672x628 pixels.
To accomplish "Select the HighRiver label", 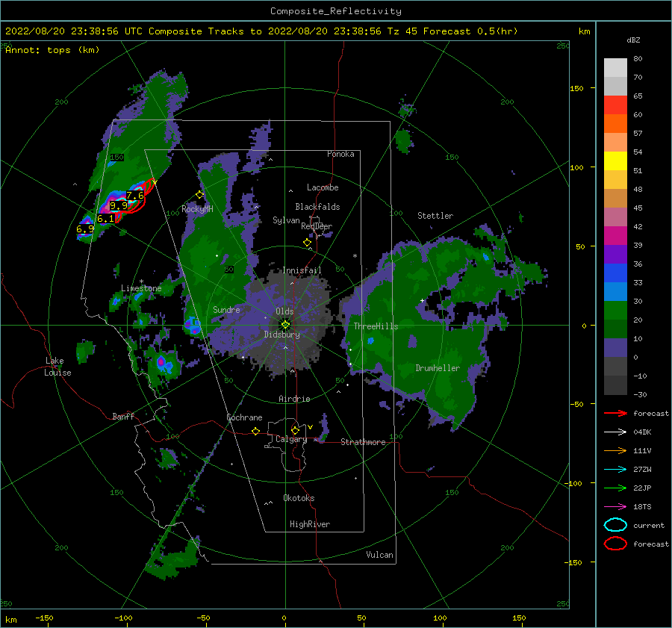I will [310, 524].
